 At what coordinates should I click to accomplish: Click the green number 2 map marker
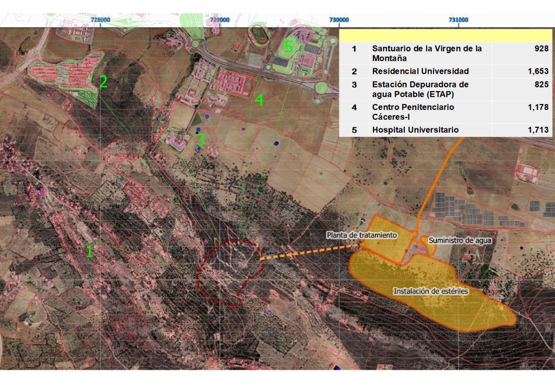pyautogui.click(x=103, y=82)
